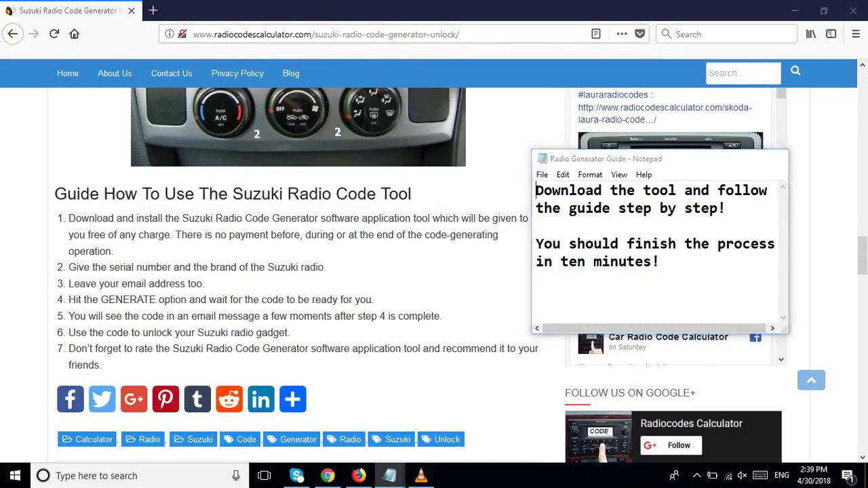Click the Suzuki category tag

pyautogui.click(x=193, y=439)
